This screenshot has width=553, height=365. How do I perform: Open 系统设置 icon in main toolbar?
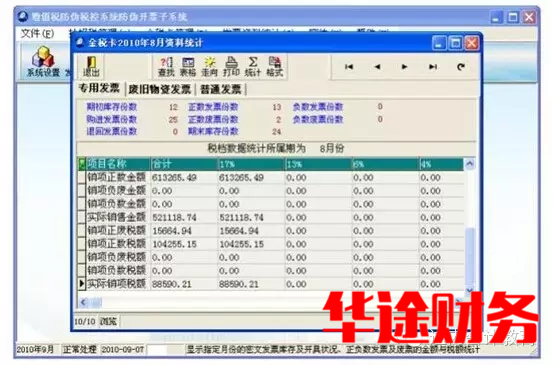coord(43,62)
